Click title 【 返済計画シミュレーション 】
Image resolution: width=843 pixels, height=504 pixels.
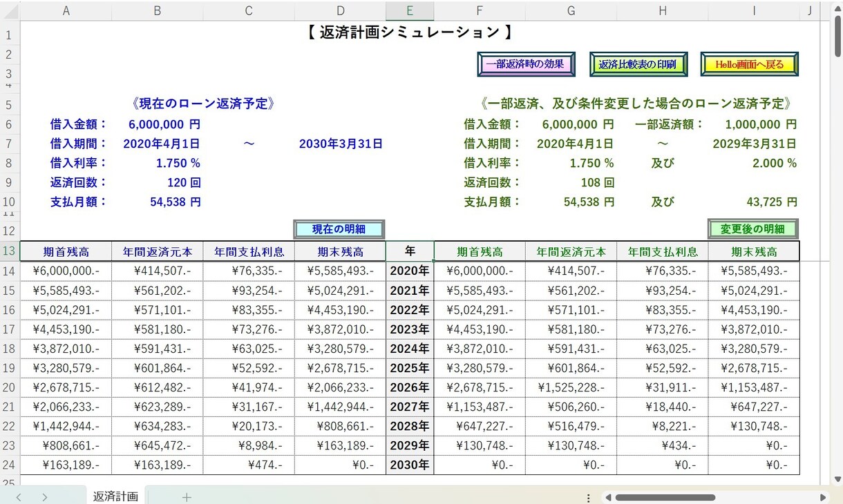(410, 32)
